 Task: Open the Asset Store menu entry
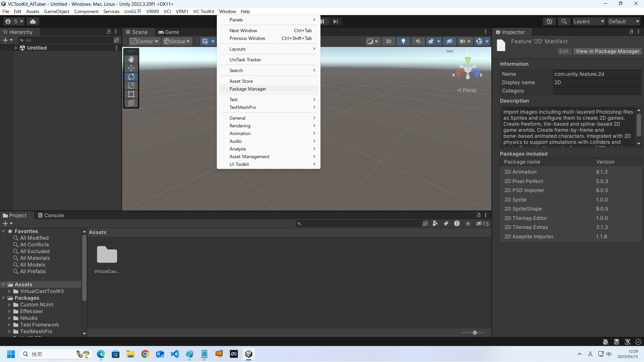click(x=268, y=81)
